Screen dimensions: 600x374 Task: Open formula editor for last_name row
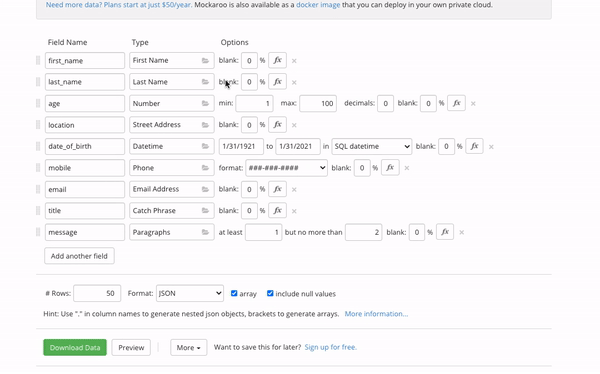click(x=277, y=82)
